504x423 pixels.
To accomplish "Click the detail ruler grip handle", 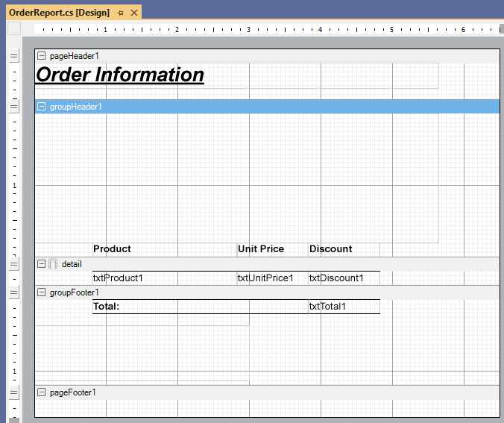I will click(x=13, y=264).
